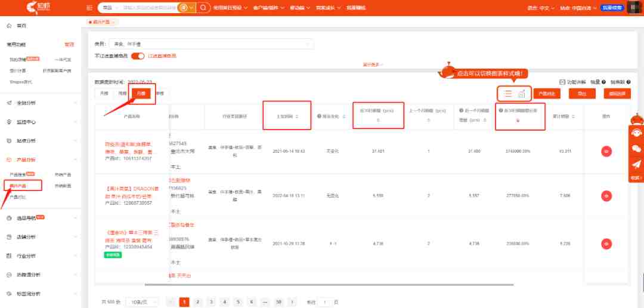Viewport: 644px width, 308px height.
Task: Sort by the 近30天销量 (pcs) column
Action: 378,115
